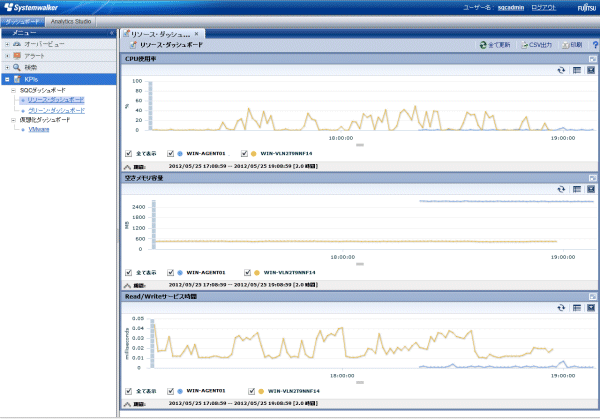Expand period settings in free memory panel
The height and width of the screenshot is (419, 600).
[x=127, y=285]
